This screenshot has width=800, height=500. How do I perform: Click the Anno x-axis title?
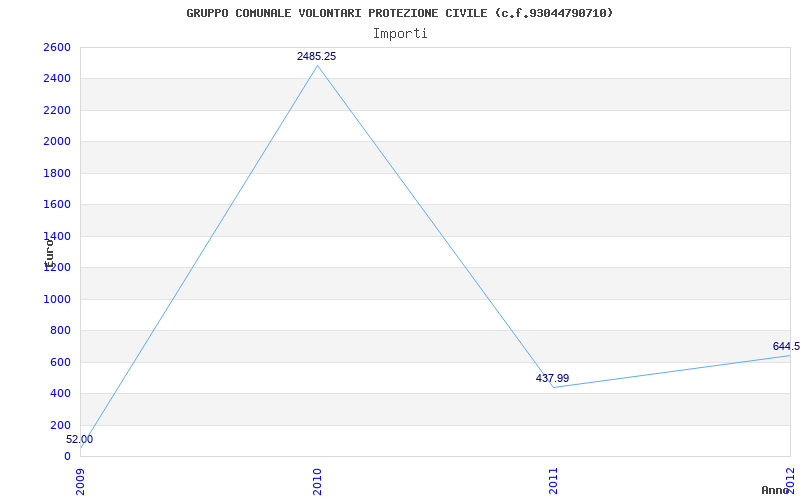point(776,490)
